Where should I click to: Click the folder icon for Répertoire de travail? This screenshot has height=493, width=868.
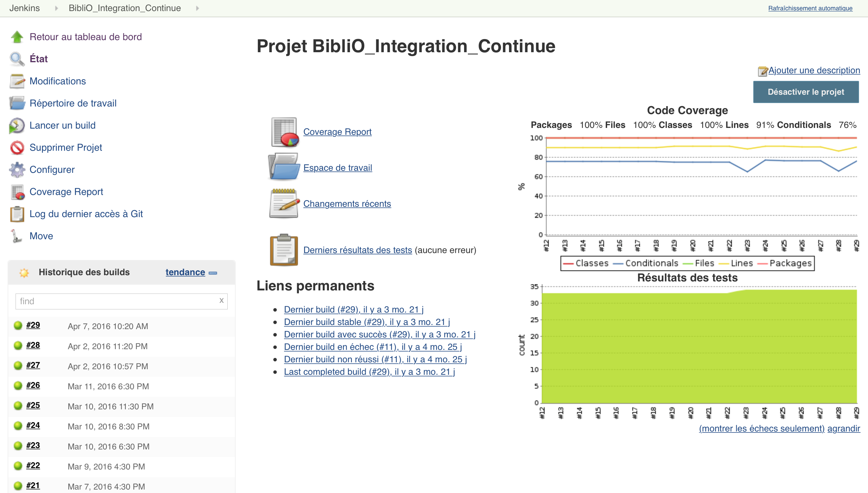click(x=17, y=103)
